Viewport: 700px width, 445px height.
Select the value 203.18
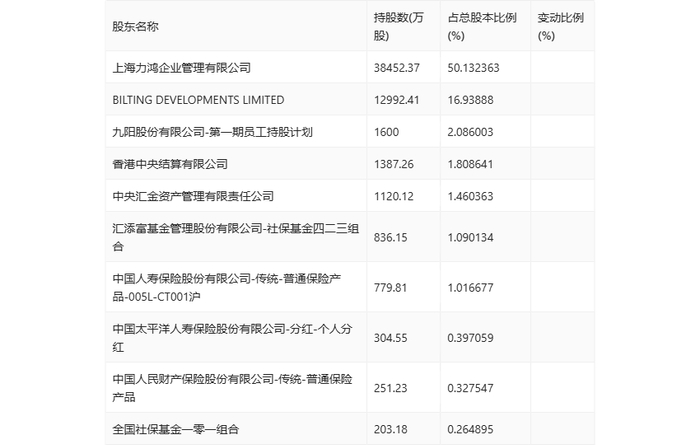point(391,429)
